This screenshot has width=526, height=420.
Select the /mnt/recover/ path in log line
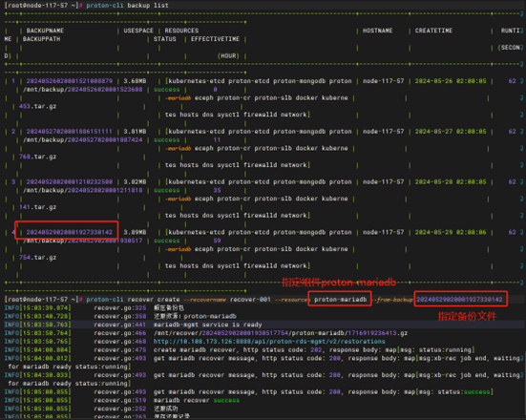tap(281, 333)
